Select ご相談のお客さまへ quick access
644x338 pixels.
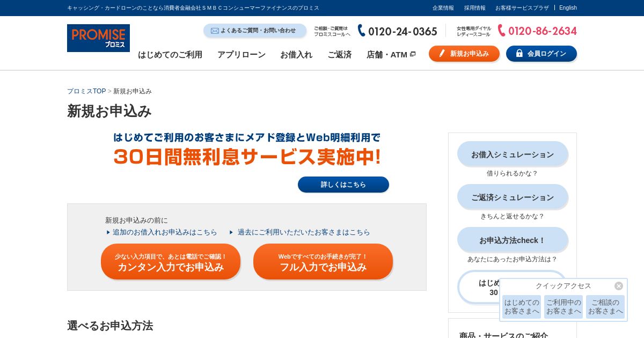coord(605,307)
